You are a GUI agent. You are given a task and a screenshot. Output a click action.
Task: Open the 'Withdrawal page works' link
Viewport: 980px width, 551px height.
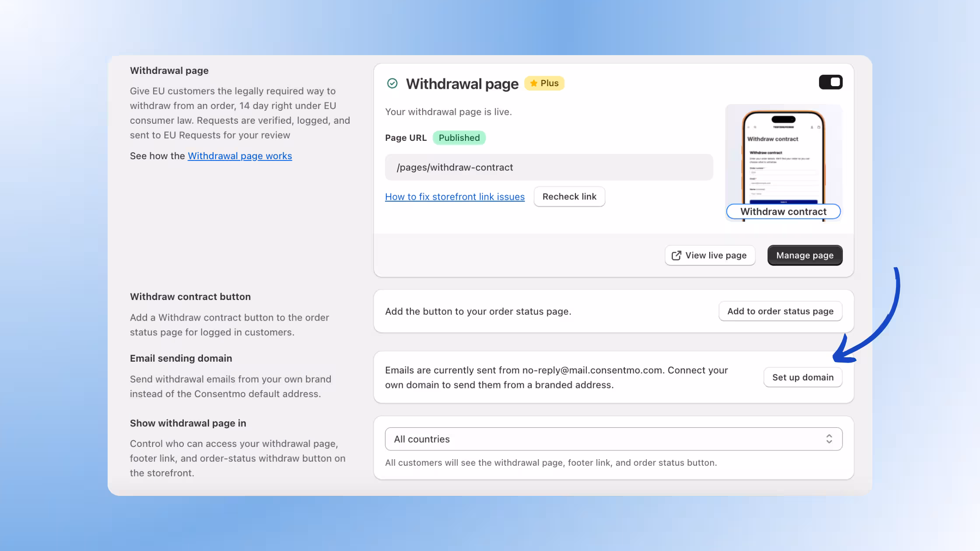point(240,156)
